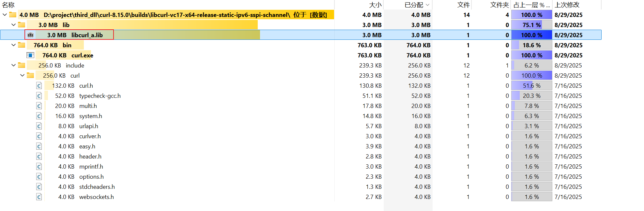644x211 pixels.
Task: Select the header.h file name
Action: coord(90,156)
